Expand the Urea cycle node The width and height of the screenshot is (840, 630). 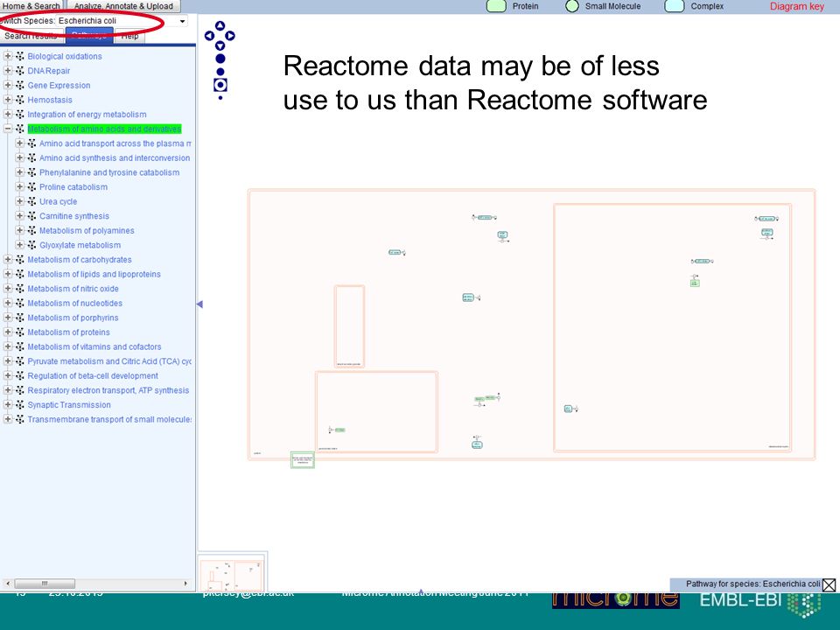[x=19, y=201]
